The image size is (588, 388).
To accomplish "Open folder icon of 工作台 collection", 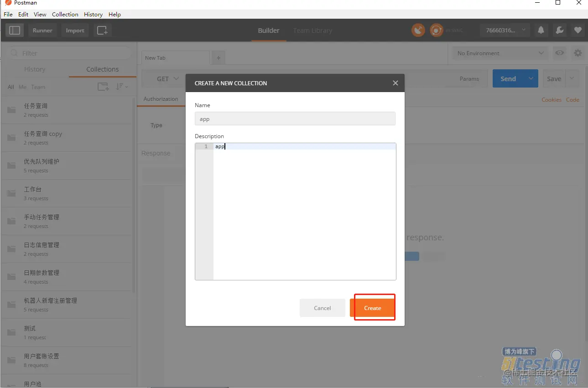I will pyautogui.click(x=12, y=193).
